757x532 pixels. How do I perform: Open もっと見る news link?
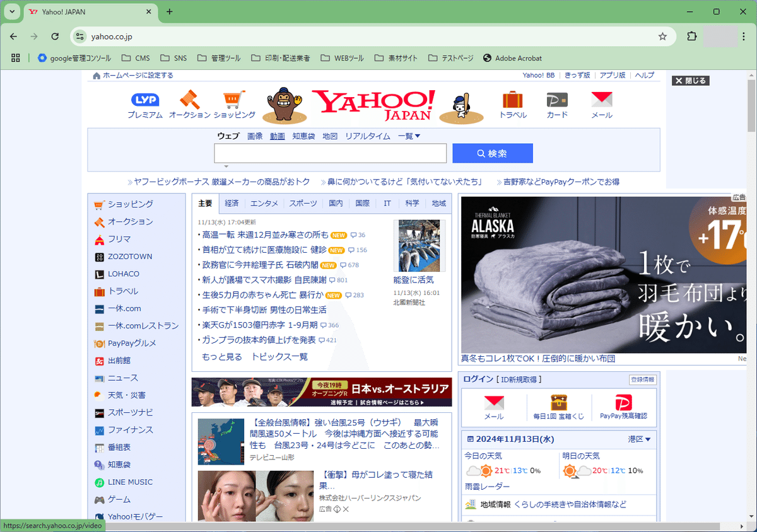[221, 357]
